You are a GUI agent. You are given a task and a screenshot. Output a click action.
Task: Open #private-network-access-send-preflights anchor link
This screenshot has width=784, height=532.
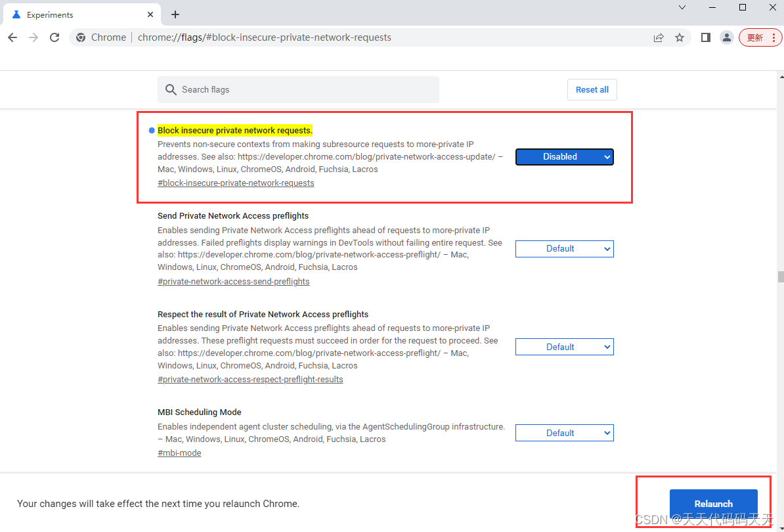tap(234, 282)
